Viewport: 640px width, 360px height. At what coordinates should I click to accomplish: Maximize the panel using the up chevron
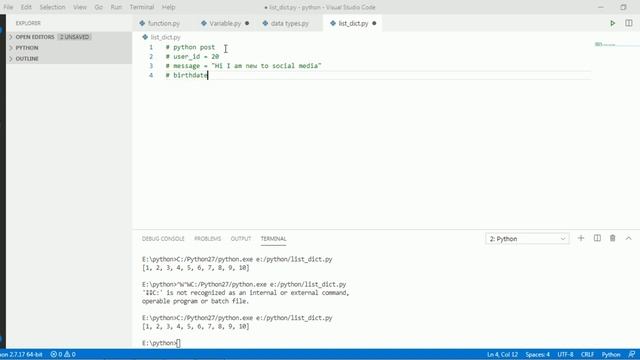click(629, 238)
